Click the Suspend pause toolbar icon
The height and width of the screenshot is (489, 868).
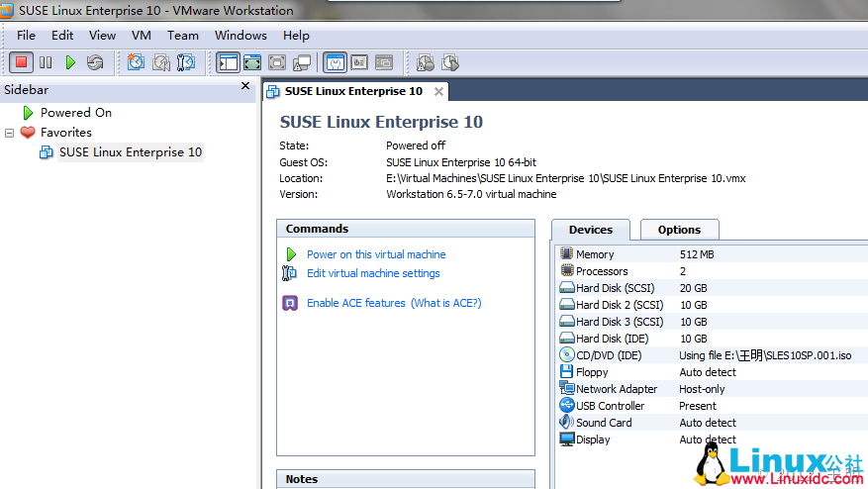pyautogui.click(x=46, y=62)
